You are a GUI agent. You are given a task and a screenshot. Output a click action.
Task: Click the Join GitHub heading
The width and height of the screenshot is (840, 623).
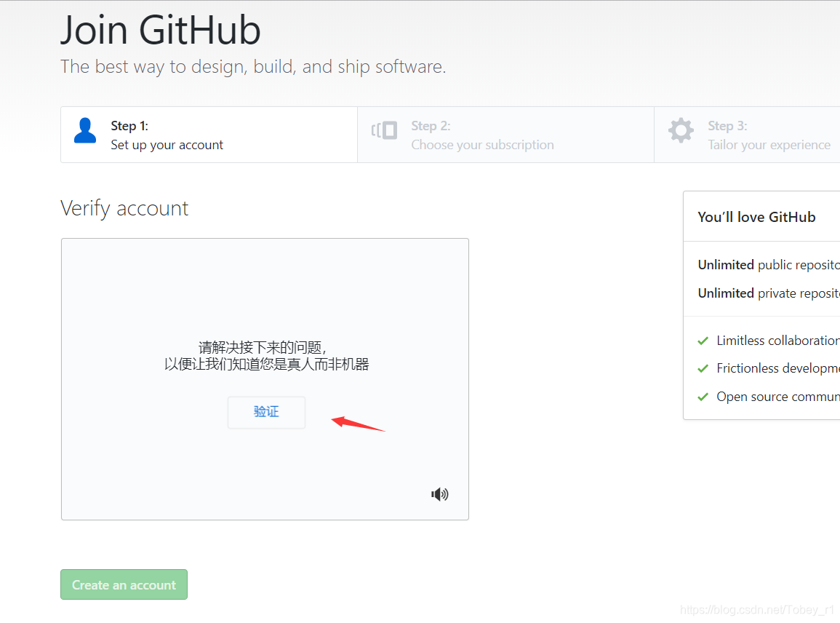click(x=160, y=30)
